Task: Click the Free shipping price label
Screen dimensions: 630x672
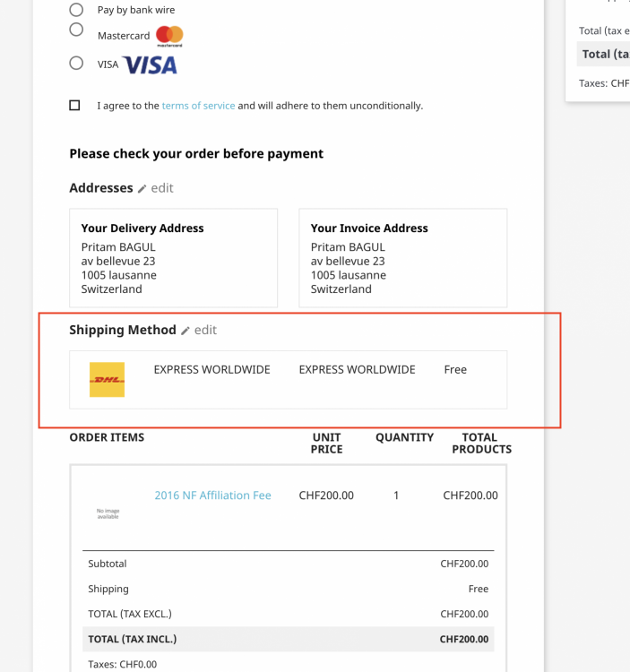Action: pyautogui.click(x=455, y=369)
